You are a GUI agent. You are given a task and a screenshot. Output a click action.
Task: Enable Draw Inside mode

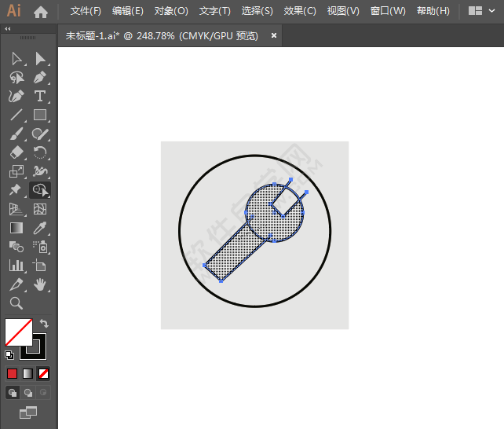[x=43, y=393]
